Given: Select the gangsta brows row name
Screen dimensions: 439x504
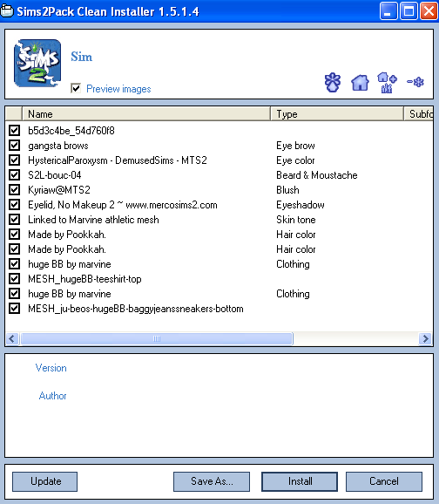Looking at the screenshot, I should [58, 146].
